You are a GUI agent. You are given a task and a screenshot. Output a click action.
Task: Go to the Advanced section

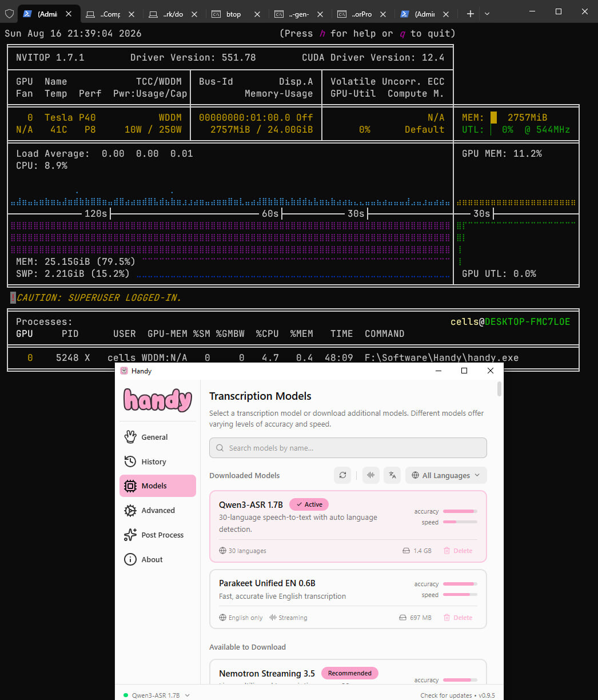pyautogui.click(x=158, y=511)
